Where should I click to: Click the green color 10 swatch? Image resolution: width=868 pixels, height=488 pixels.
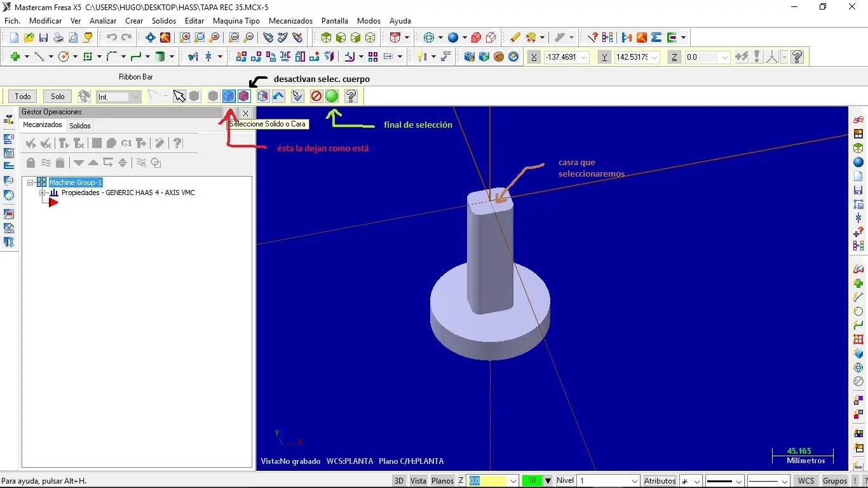pos(531,480)
